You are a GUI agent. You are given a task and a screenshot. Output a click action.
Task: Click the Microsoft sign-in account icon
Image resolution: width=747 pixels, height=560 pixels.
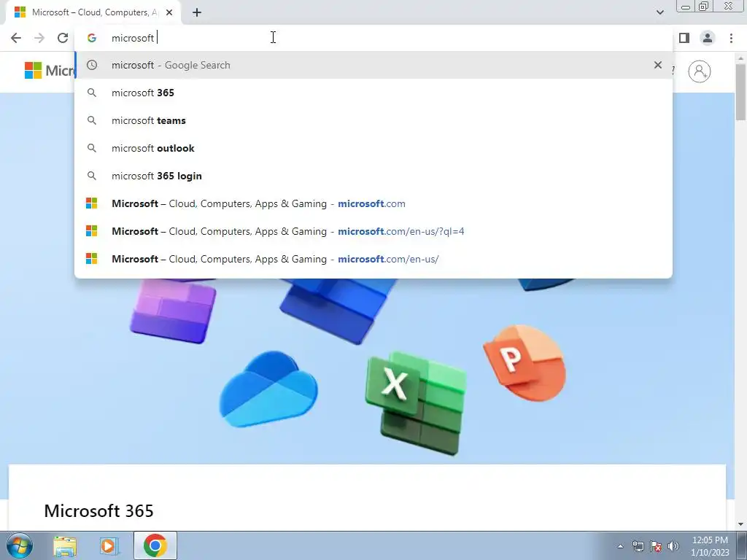[700, 71]
